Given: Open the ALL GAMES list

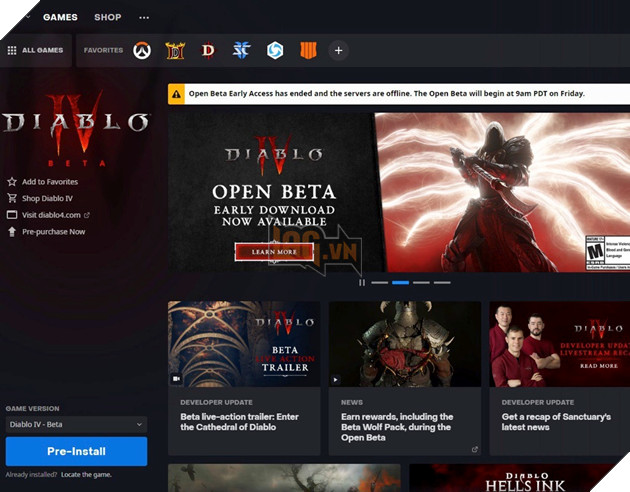Looking at the screenshot, I should pos(36,50).
